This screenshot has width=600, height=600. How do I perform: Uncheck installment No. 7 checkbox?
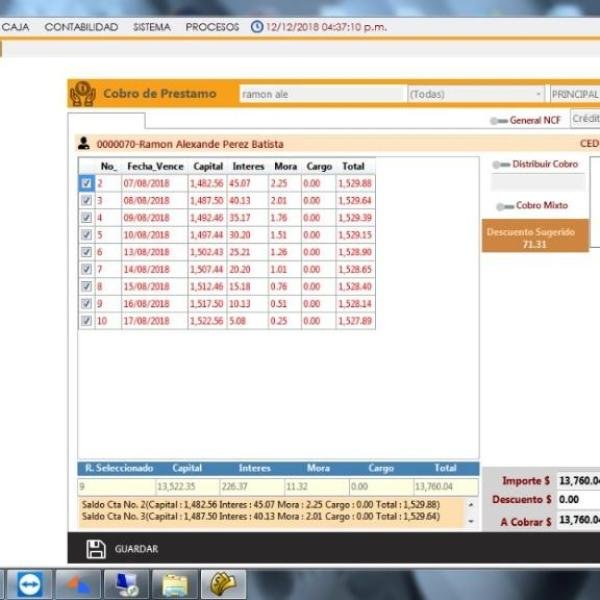[x=86, y=269]
